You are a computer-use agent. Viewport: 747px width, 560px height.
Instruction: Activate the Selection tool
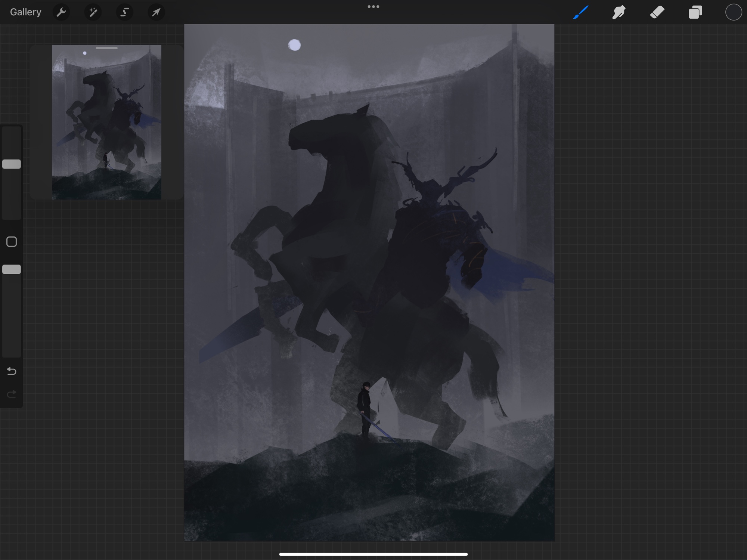pos(124,12)
